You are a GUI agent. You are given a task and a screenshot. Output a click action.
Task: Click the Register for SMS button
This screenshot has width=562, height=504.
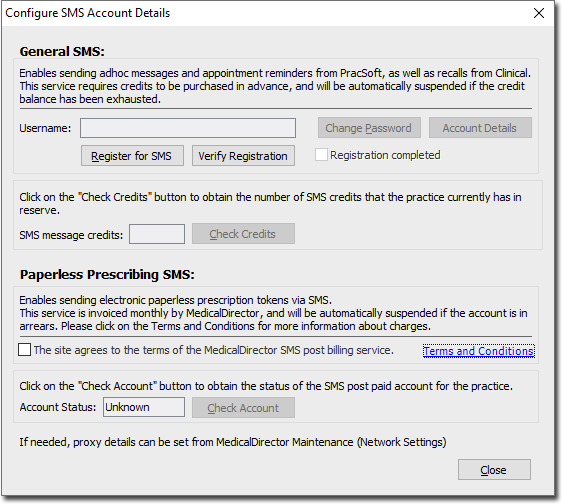tap(132, 156)
